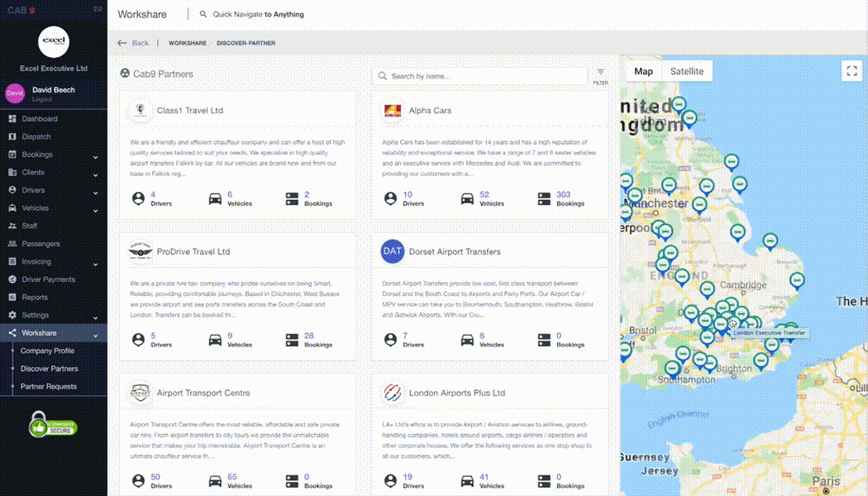
Task: Click the Drivers person icon
Action: pyautogui.click(x=12, y=190)
